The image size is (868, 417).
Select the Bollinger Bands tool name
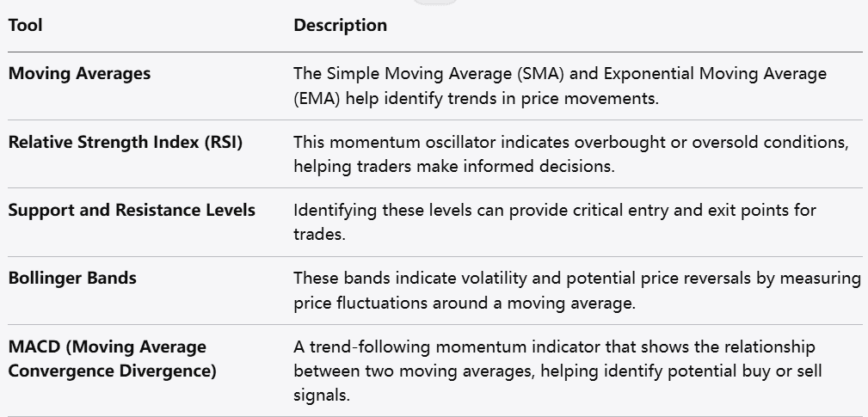click(x=72, y=279)
